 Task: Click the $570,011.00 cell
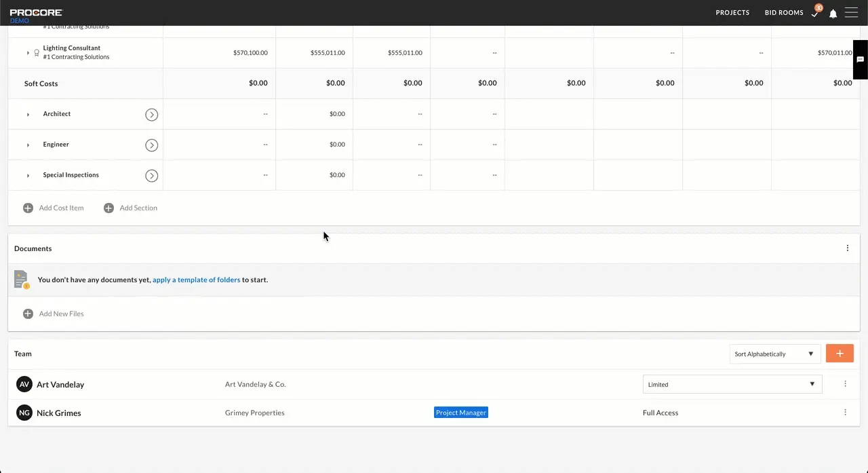[835, 53]
